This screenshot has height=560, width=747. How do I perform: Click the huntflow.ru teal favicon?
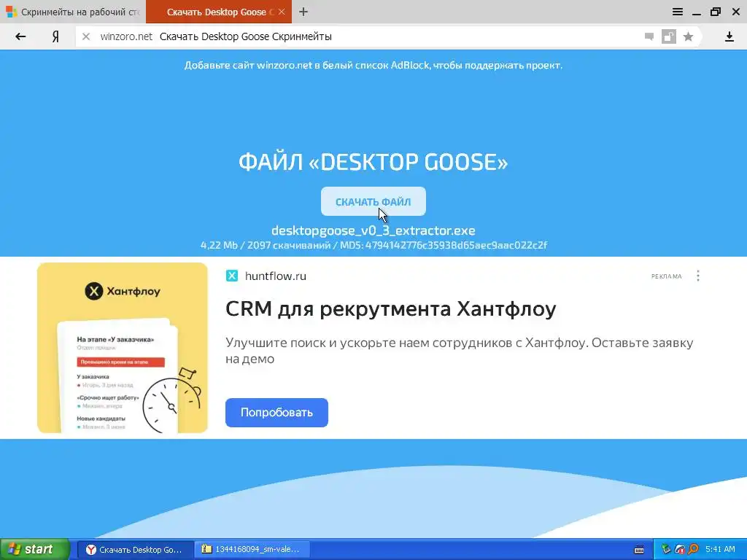[x=232, y=276]
